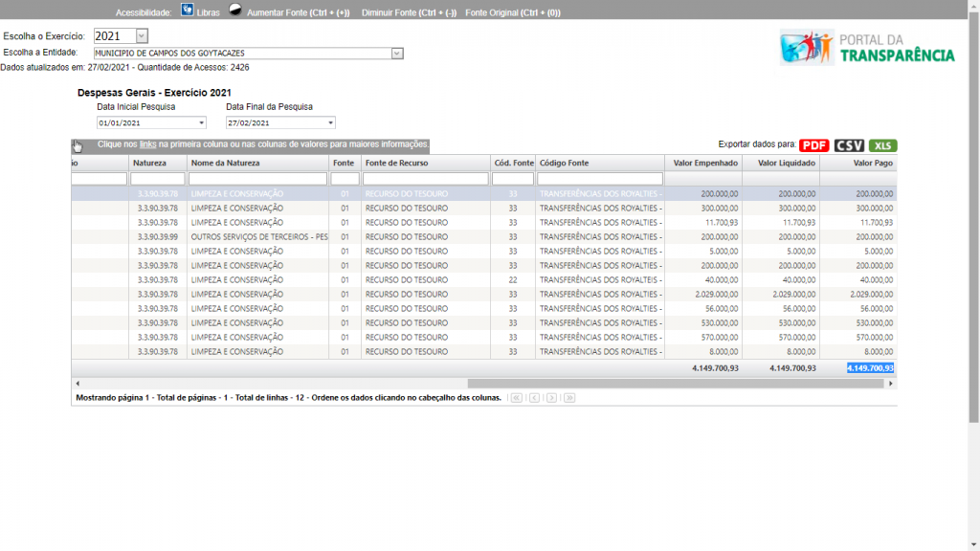Click the Valor Empenhado total 4.149.700,93
The height and width of the screenshot is (551, 980).
point(715,368)
